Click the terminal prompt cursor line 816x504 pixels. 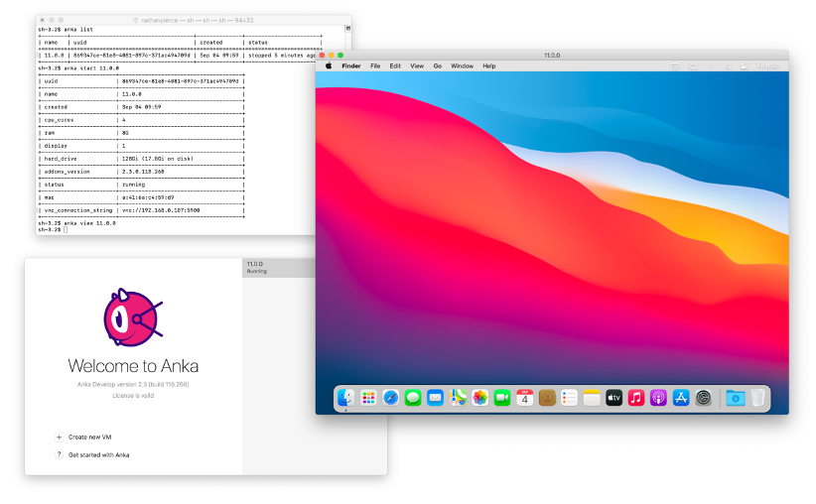coord(52,229)
